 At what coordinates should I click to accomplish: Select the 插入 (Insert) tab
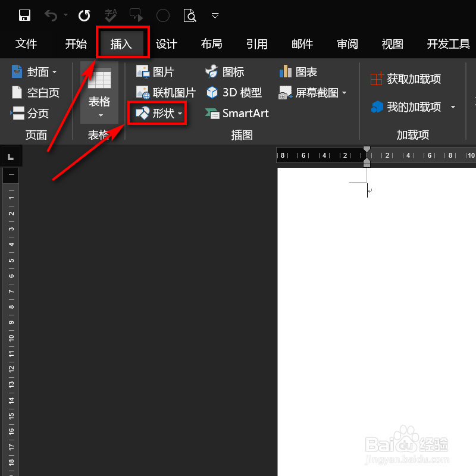pos(121,43)
